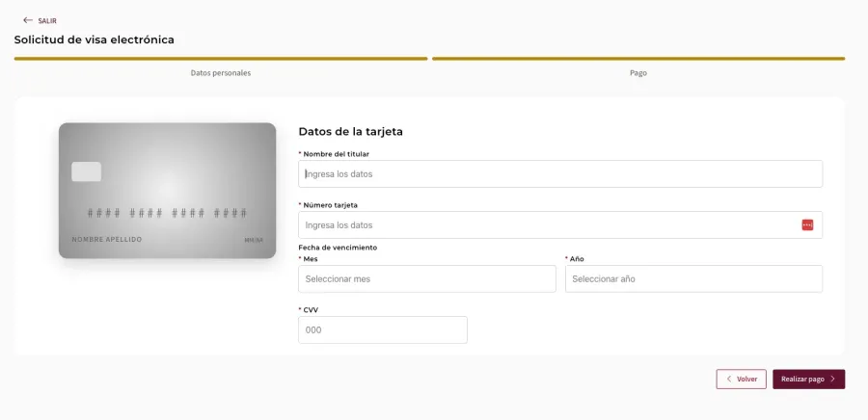This screenshot has width=868, height=420.
Task: Click into the Número tarjeta input
Action: point(560,224)
